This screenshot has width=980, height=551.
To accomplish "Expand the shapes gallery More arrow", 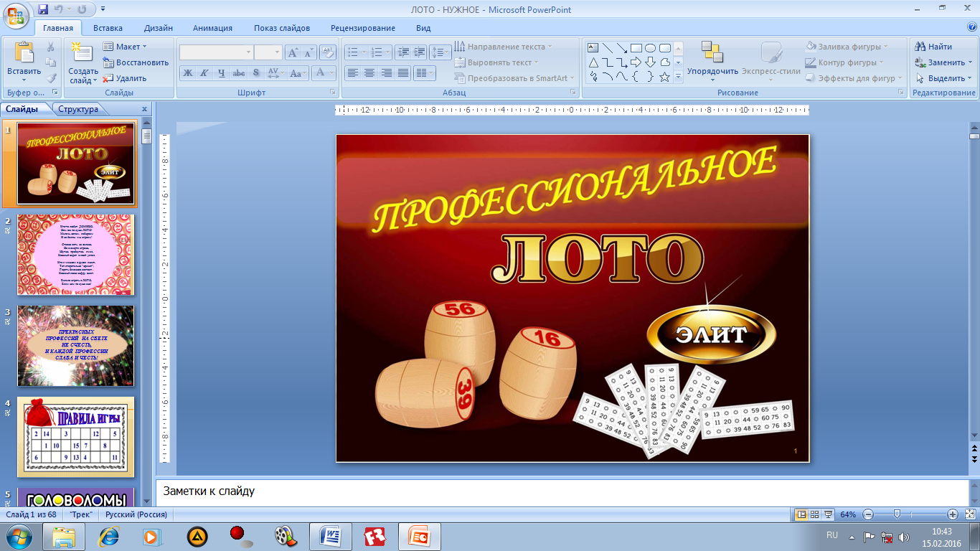I will pyautogui.click(x=678, y=77).
